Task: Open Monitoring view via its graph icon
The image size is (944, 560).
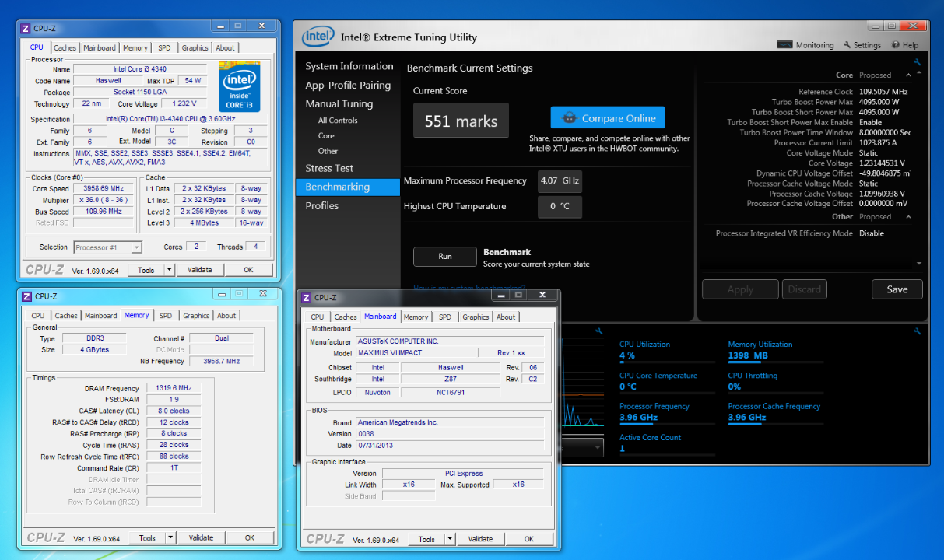Action: coord(784,45)
